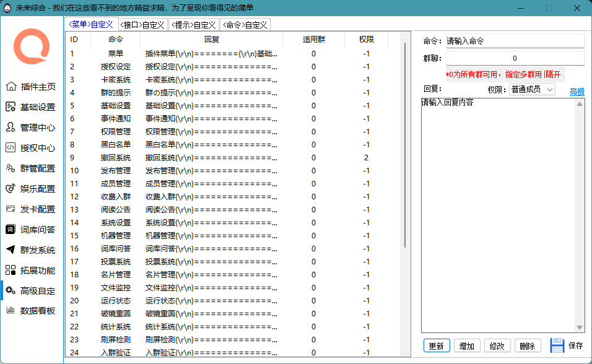Select the 授权中心 code icon
592x364 pixels.
[x=11, y=148]
